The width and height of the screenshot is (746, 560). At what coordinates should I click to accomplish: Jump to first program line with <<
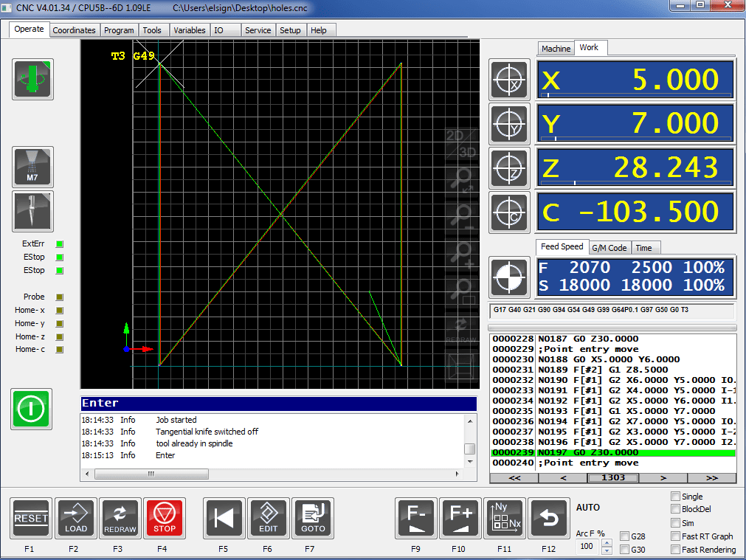(x=514, y=477)
